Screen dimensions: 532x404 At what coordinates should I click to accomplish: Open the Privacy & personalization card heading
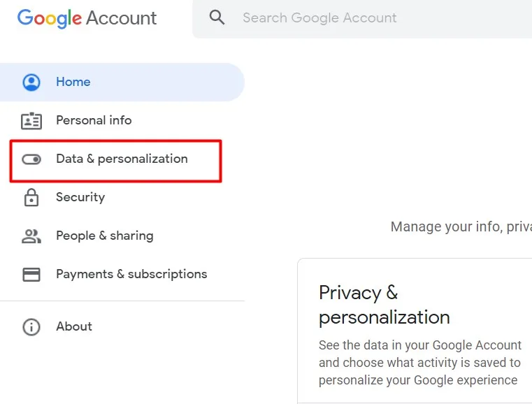click(x=384, y=305)
